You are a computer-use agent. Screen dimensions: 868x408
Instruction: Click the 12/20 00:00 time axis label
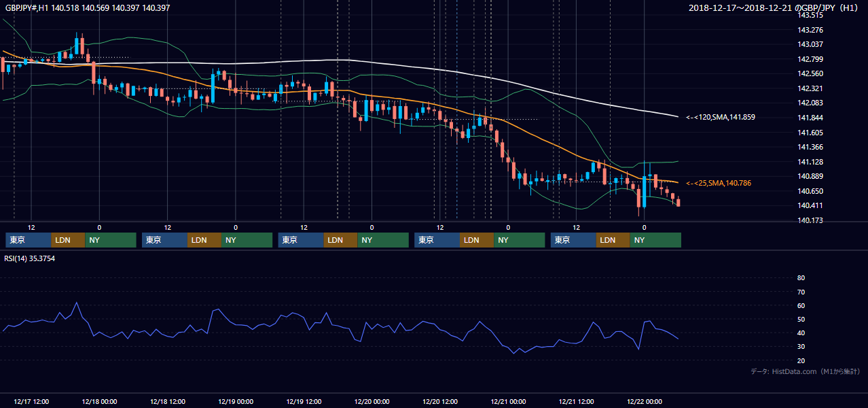[x=372, y=401]
